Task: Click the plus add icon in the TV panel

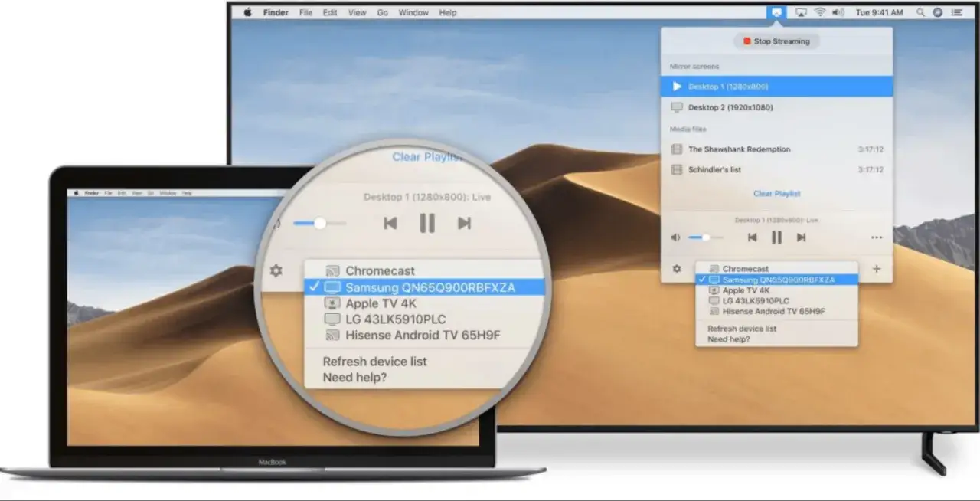Action: [x=877, y=269]
